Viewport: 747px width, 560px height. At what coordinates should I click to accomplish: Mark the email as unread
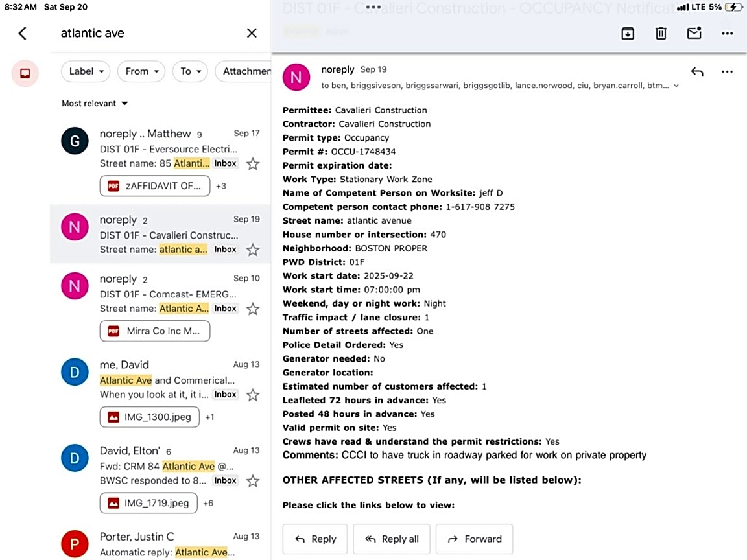[x=694, y=33]
